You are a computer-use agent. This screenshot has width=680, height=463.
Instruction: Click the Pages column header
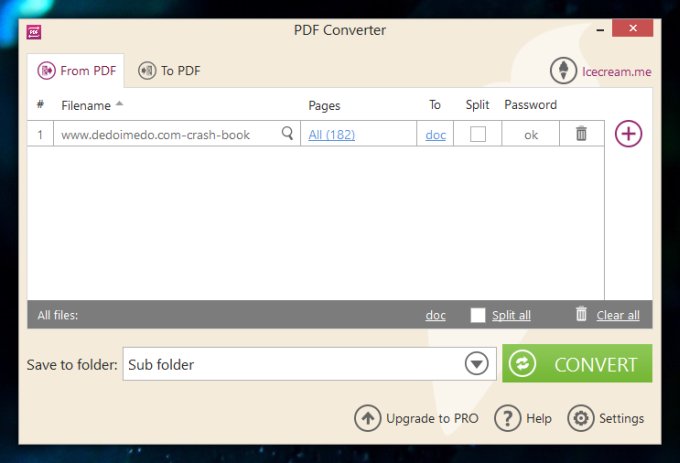pyautogui.click(x=324, y=105)
